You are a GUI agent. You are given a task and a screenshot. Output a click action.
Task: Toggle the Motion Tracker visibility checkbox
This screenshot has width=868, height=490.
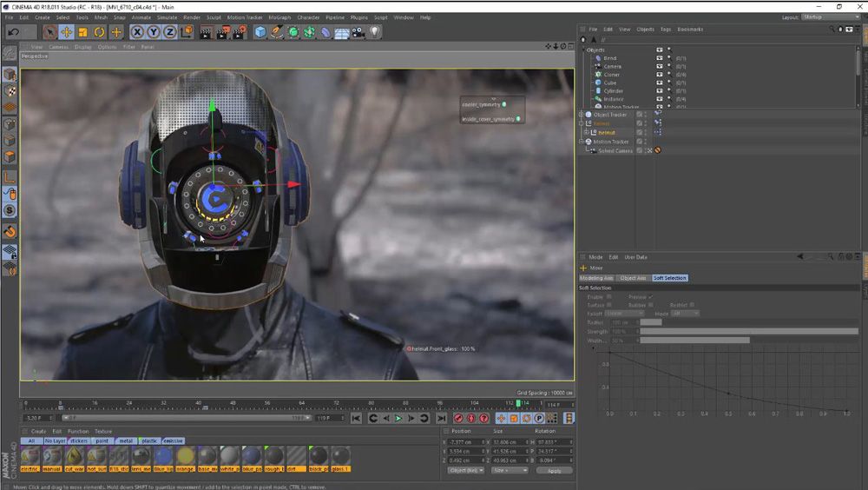[640, 142]
